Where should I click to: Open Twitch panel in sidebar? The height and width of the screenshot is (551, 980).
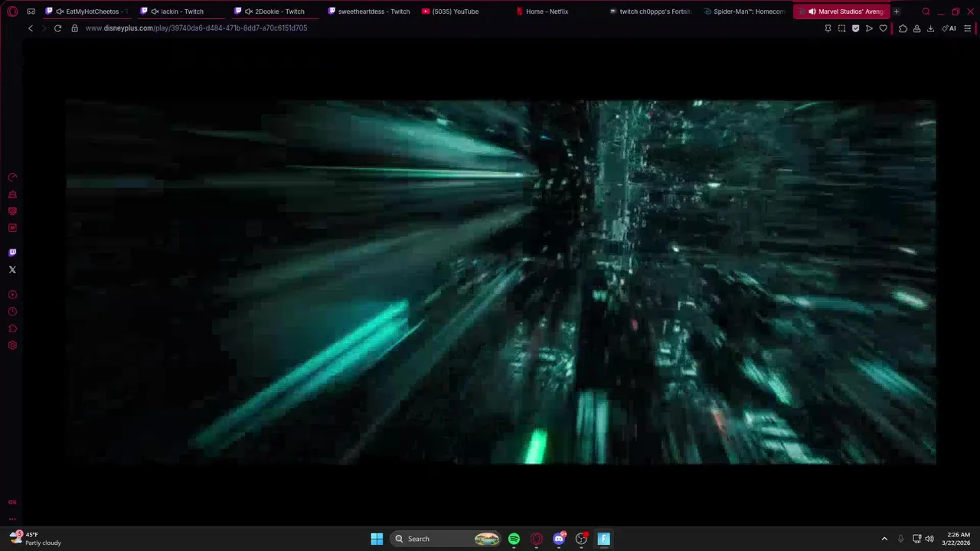point(12,253)
